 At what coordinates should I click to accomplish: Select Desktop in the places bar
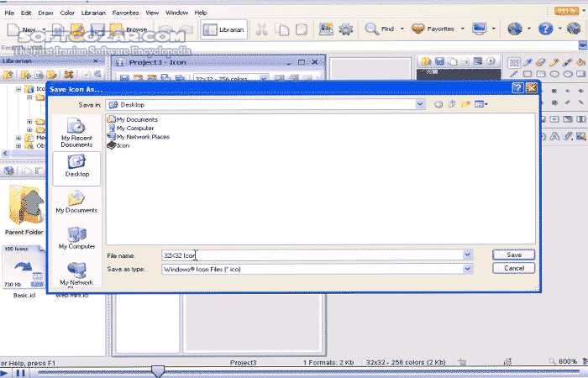point(76,166)
